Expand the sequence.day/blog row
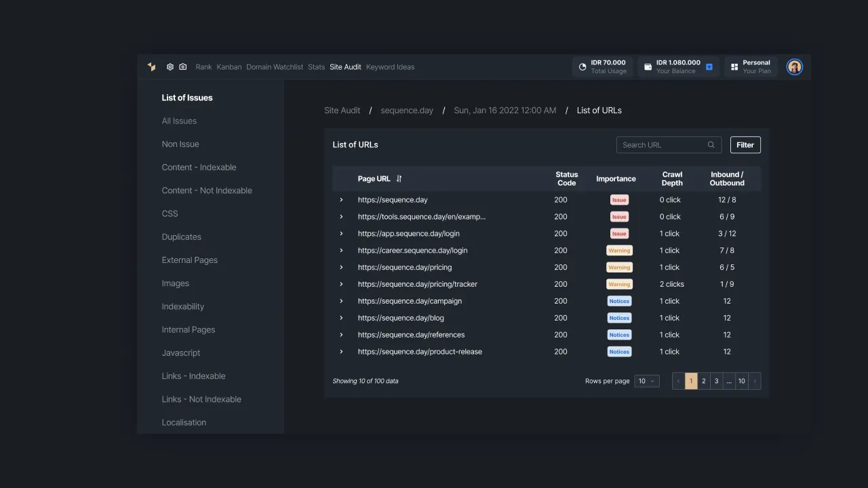Screen dimensions: 868x488 [x=341, y=318]
